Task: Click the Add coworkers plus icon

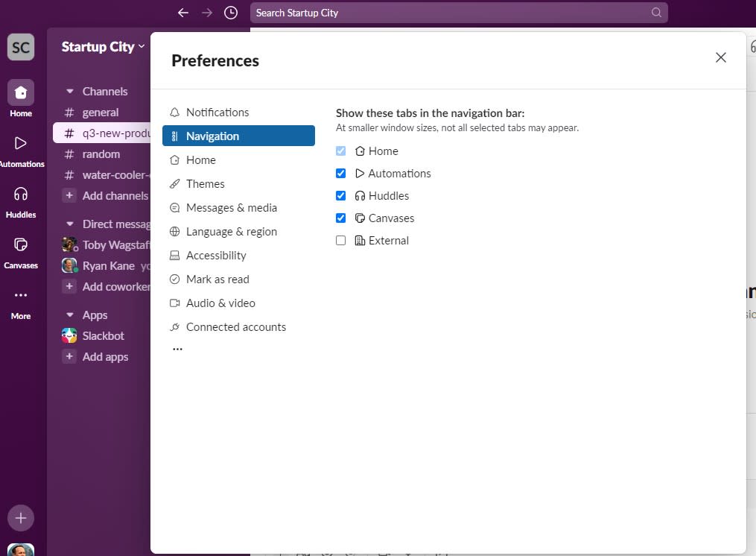Action: point(69,286)
